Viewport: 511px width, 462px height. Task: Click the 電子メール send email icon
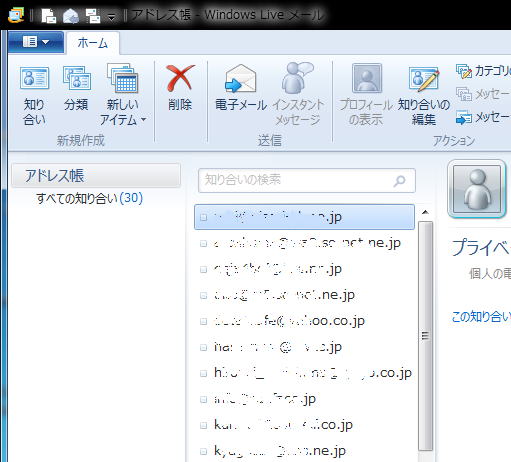(x=240, y=79)
